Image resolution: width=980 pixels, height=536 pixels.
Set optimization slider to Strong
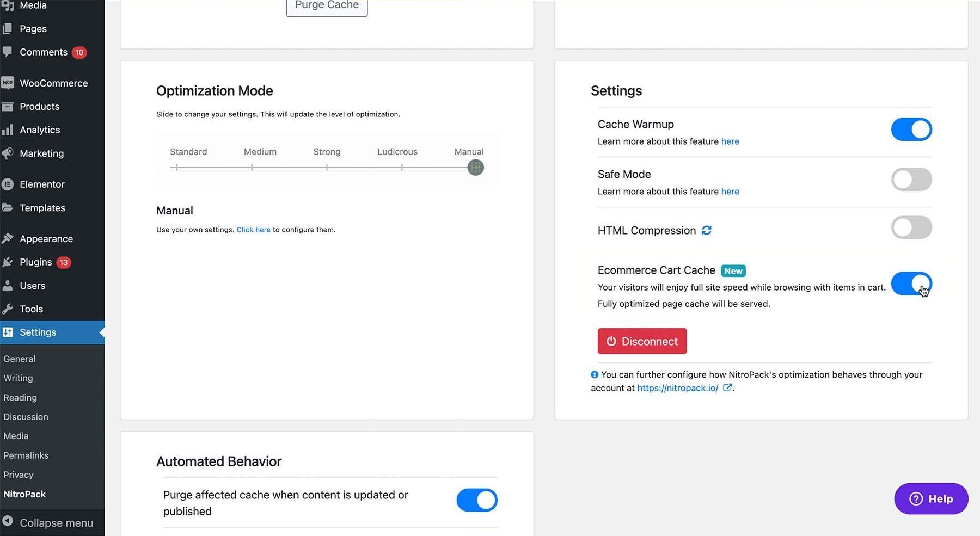coord(327,168)
